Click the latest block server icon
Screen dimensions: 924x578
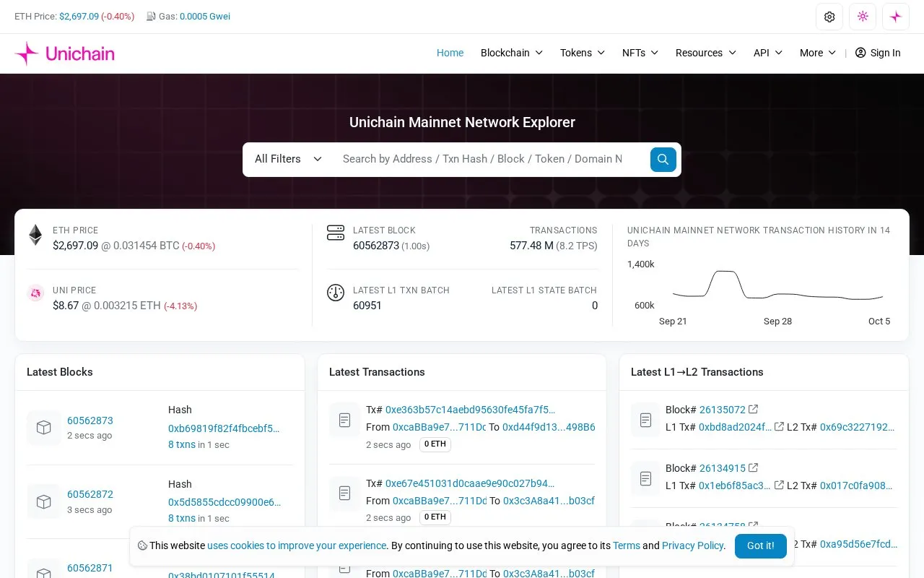coord(336,233)
